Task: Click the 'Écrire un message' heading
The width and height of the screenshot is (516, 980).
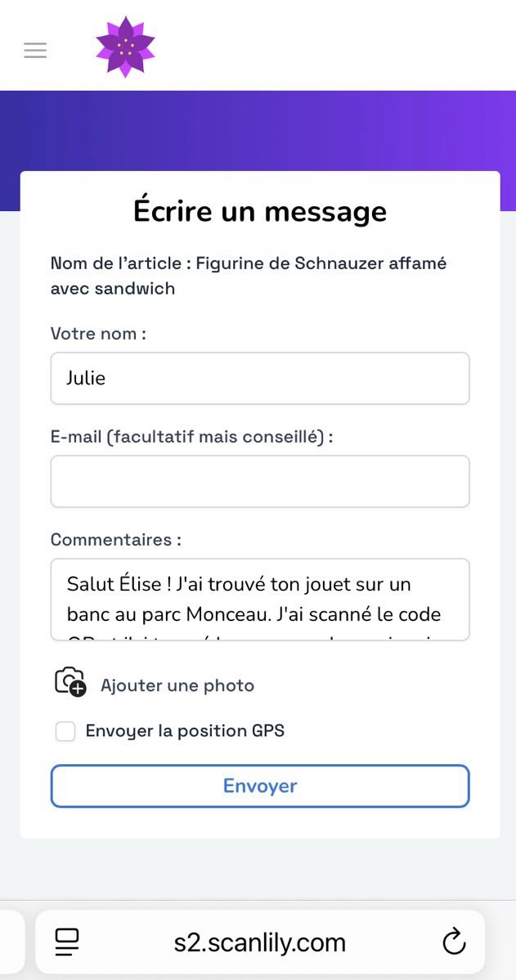Action: pyautogui.click(x=260, y=211)
